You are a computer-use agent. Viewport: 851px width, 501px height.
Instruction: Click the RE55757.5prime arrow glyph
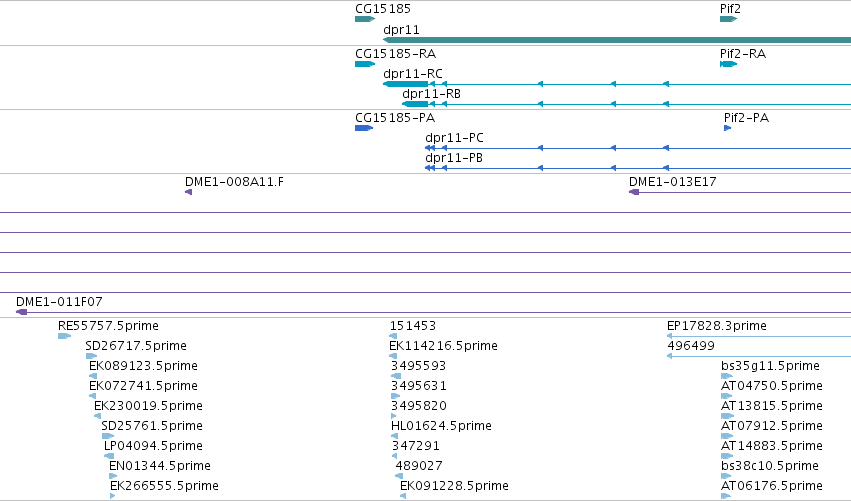coord(65,336)
